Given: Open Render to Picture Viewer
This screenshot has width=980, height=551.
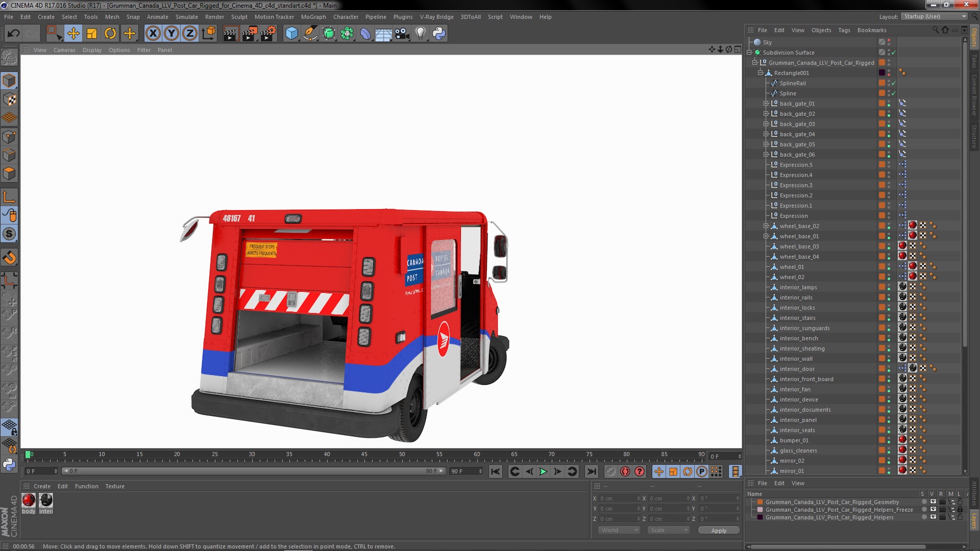Looking at the screenshot, I should pyautogui.click(x=250, y=34).
